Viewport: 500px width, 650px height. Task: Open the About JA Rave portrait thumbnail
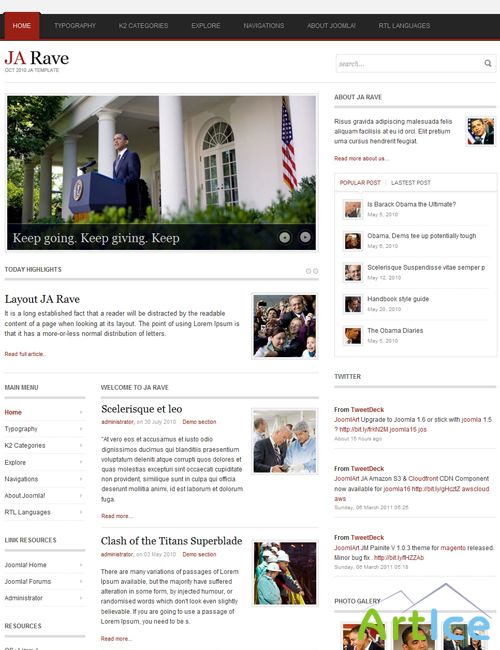(x=481, y=131)
